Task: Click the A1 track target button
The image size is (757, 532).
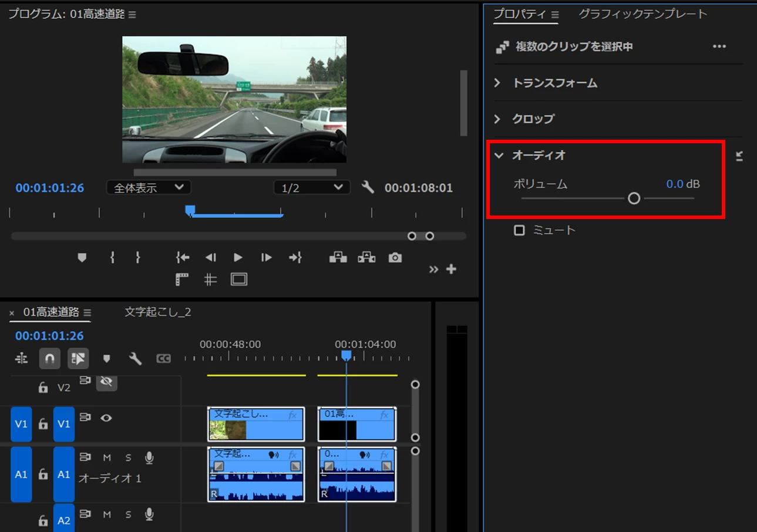Action: pos(64,474)
